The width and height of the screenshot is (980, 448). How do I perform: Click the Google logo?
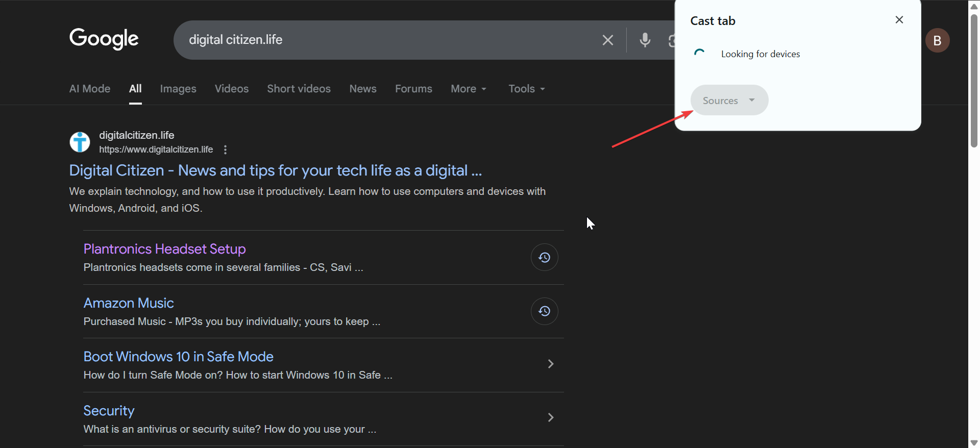click(x=104, y=39)
